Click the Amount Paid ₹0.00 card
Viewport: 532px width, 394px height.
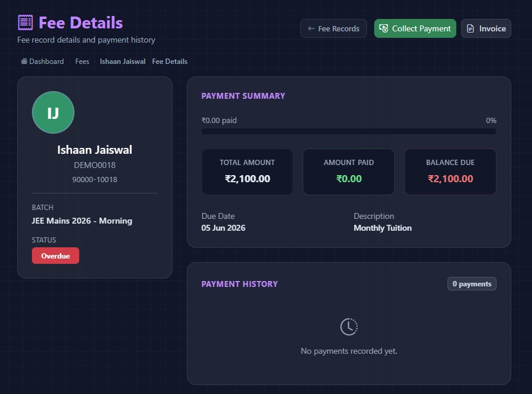[349, 172]
